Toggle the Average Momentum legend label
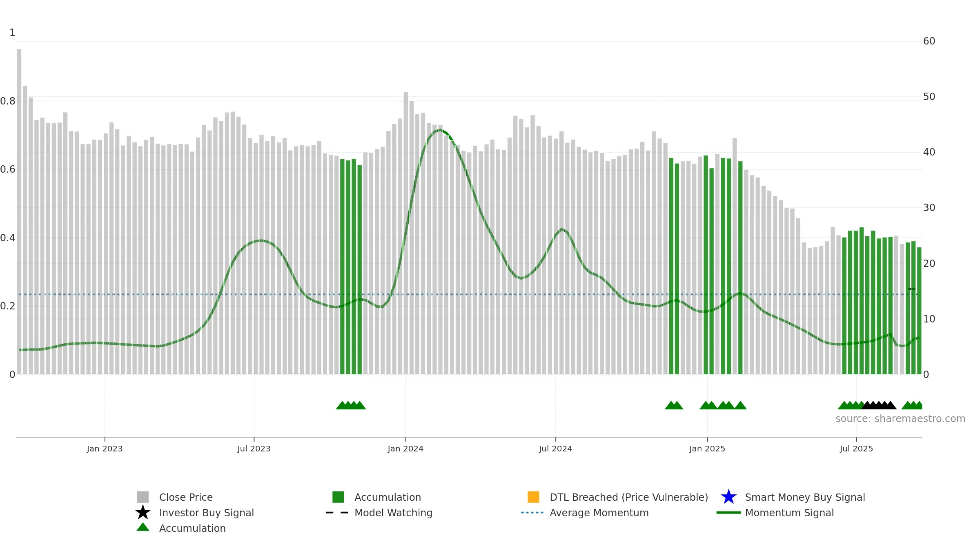Screen dimensions: 980x551 point(599,513)
